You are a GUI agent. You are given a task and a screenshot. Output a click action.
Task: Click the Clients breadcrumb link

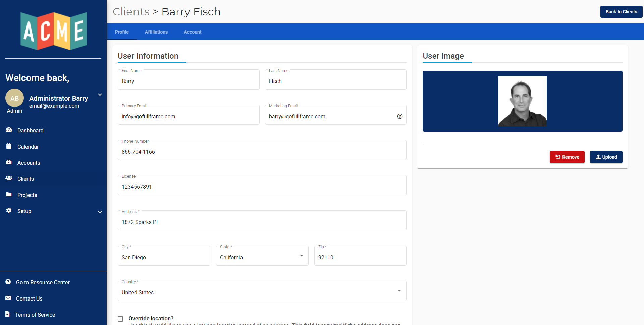pos(131,12)
